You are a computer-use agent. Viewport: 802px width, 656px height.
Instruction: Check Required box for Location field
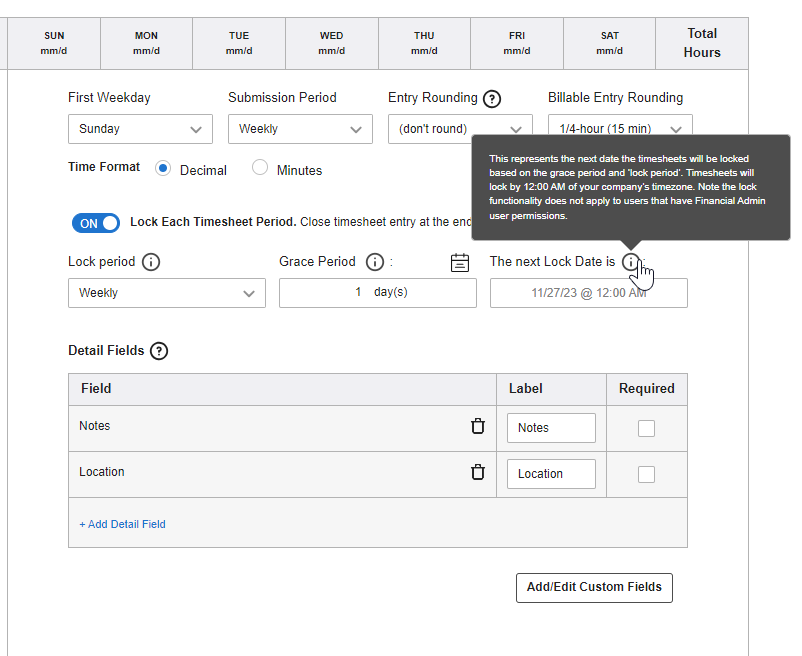point(646,474)
